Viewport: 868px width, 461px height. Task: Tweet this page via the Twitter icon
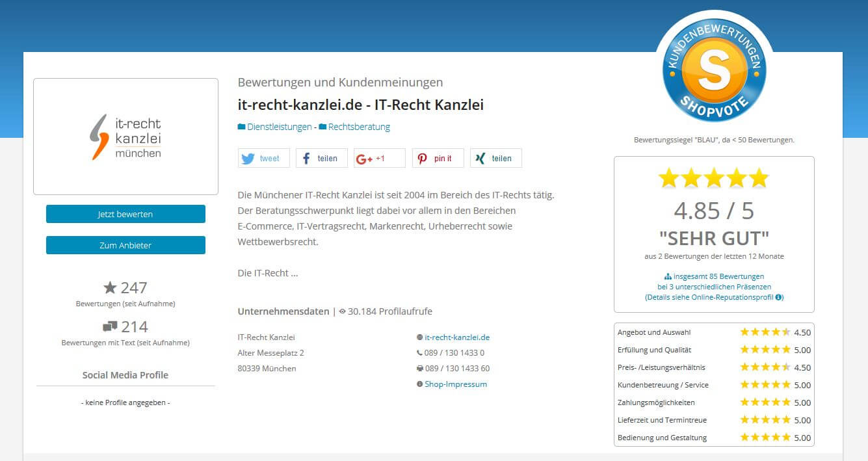click(248, 157)
